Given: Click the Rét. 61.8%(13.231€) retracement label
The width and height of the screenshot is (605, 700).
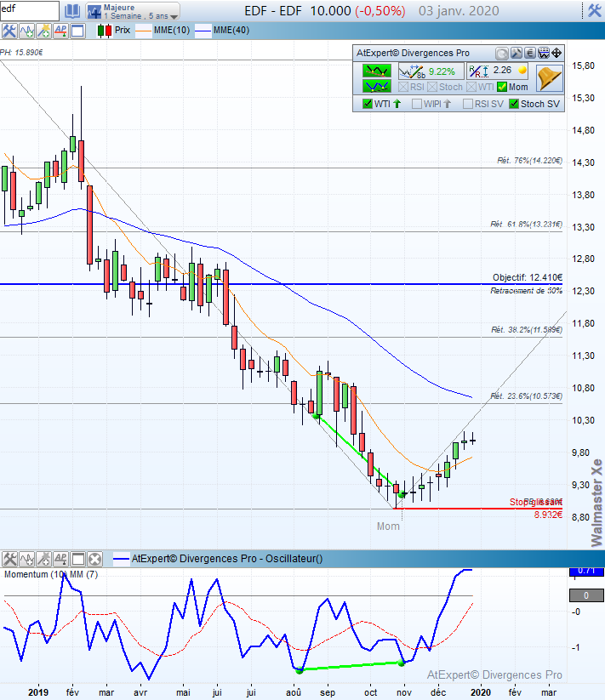Looking at the screenshot, I should pyautogui.click(x=527, y=224).
